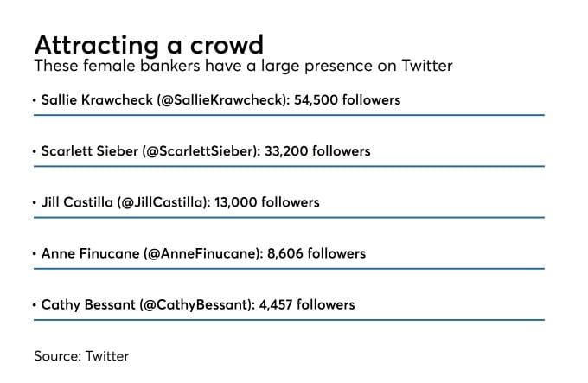Click the 'Source: Twitter' credit line
This screenshot has height=383, width=588.
click(x=81, y=356)
